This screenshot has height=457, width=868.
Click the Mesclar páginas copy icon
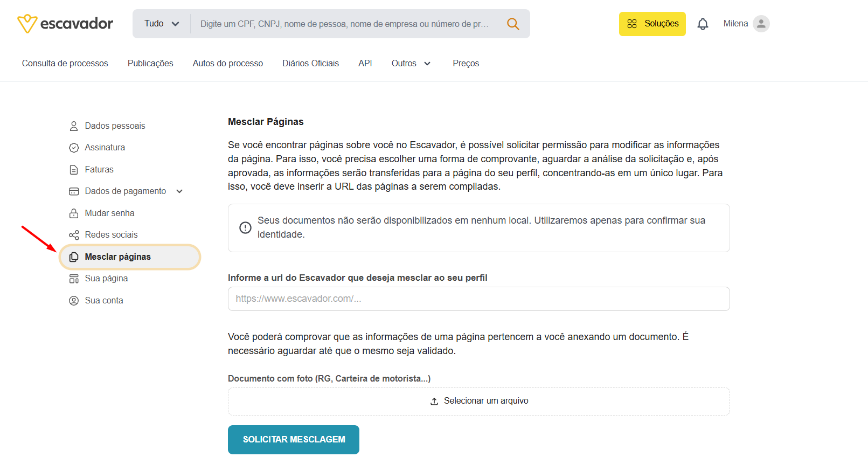click(x=74, y=257)
